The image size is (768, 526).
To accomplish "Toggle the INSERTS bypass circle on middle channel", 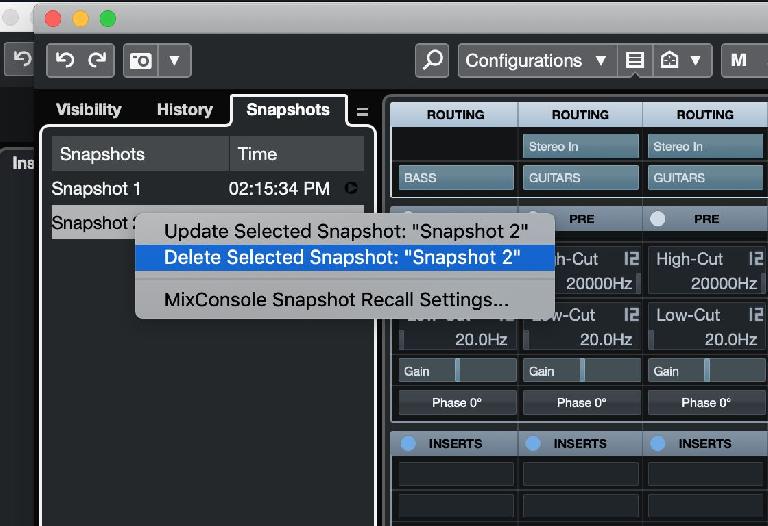I will point(533,443).
